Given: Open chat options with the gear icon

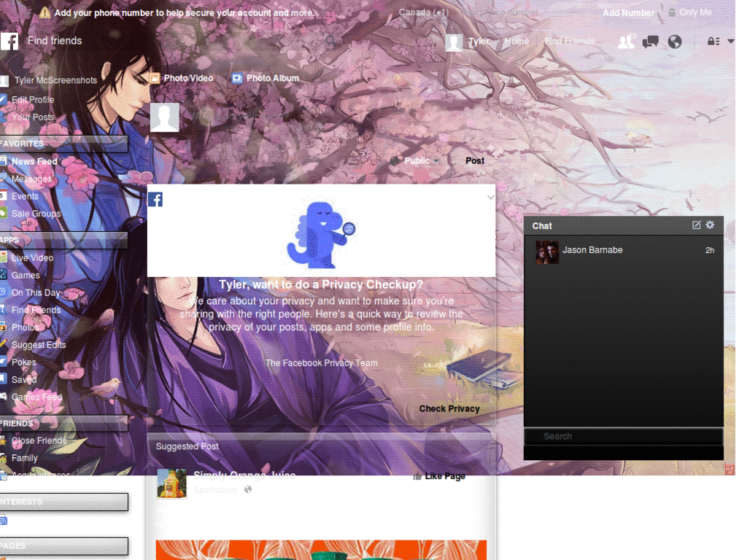Looking at the screenshot, I should point(709,225).
